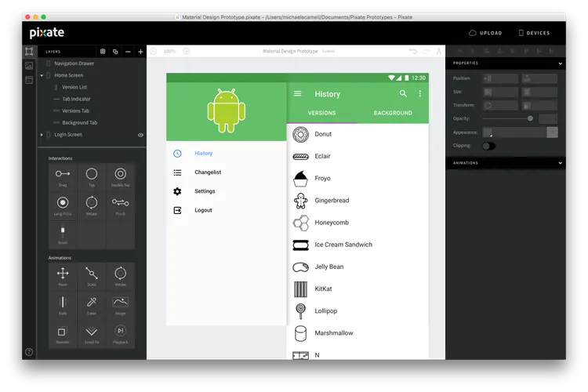Choose the Playback animation icon
Screen dimensions: 588x392
tap(121, 331)
